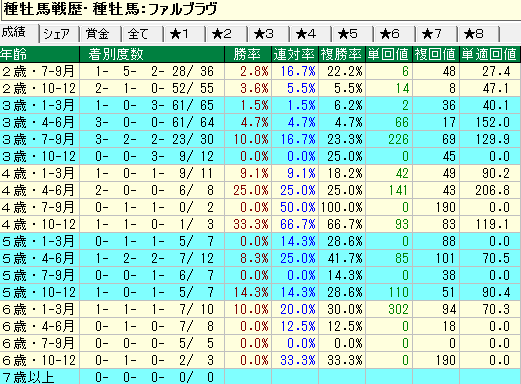
Task: Select the 全て tab
Action: 142,34
